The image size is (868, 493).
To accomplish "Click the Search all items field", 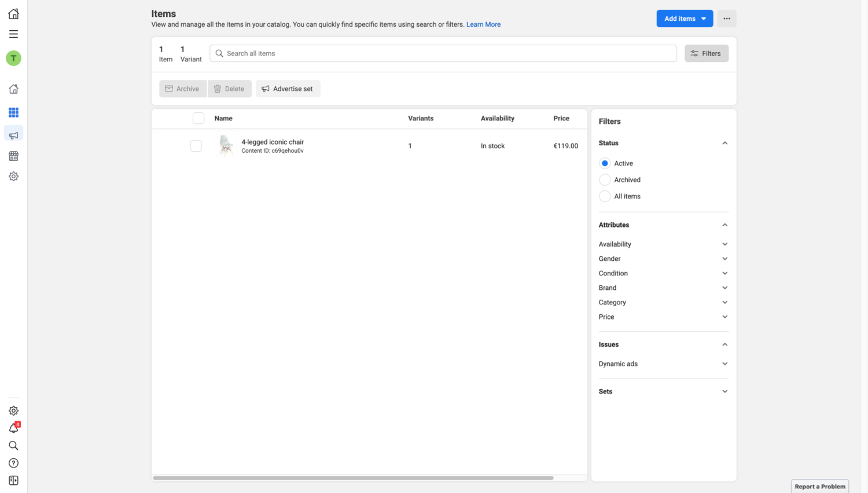I will pos(443,53).
